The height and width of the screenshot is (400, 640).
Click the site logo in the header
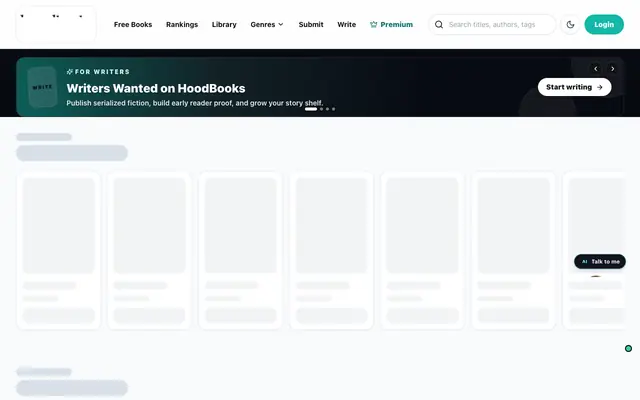coord(56,24)
